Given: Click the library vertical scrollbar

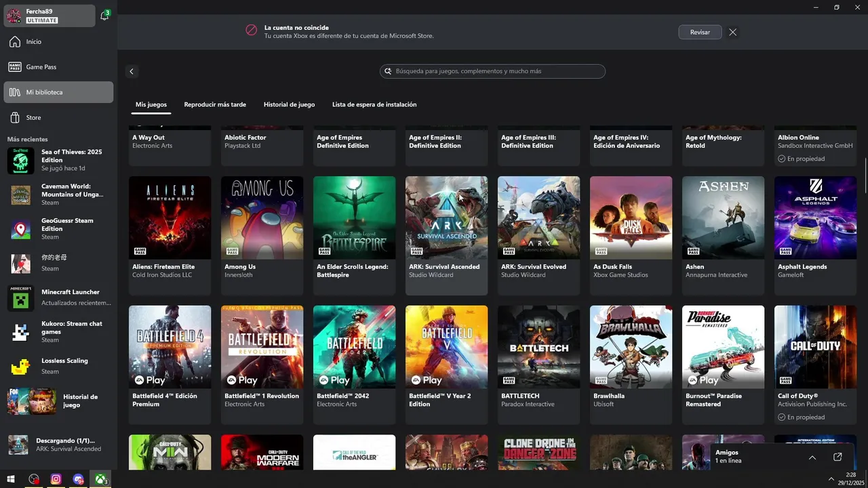Looking at the screenshot, I should 865,174.
